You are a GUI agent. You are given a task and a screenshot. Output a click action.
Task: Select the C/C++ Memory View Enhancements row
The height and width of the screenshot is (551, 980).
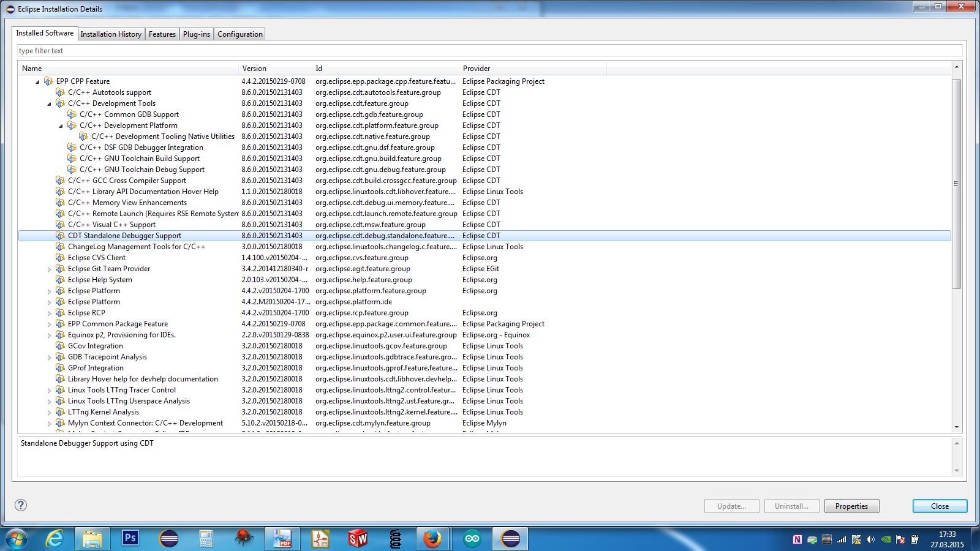tap(484, 203)
